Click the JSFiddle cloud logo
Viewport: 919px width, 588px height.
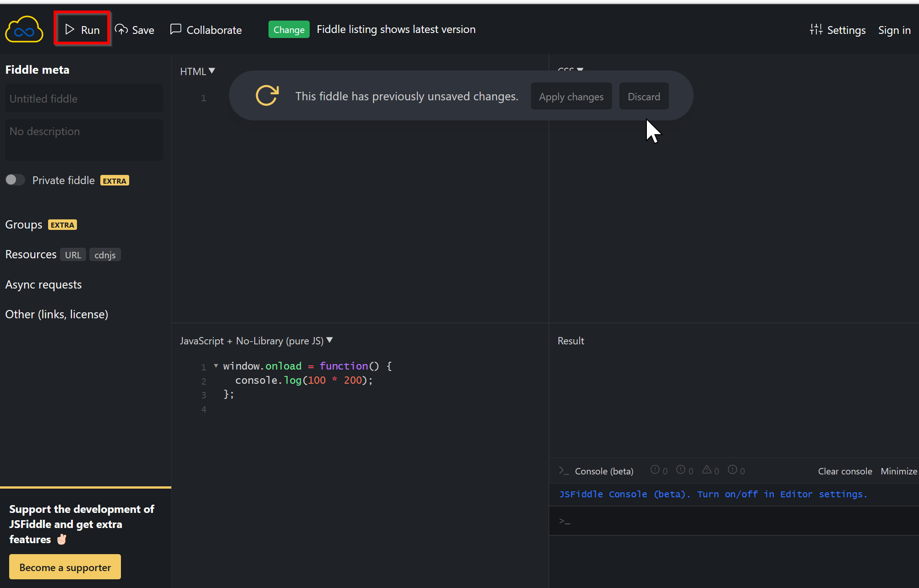[x=24, y=30]
